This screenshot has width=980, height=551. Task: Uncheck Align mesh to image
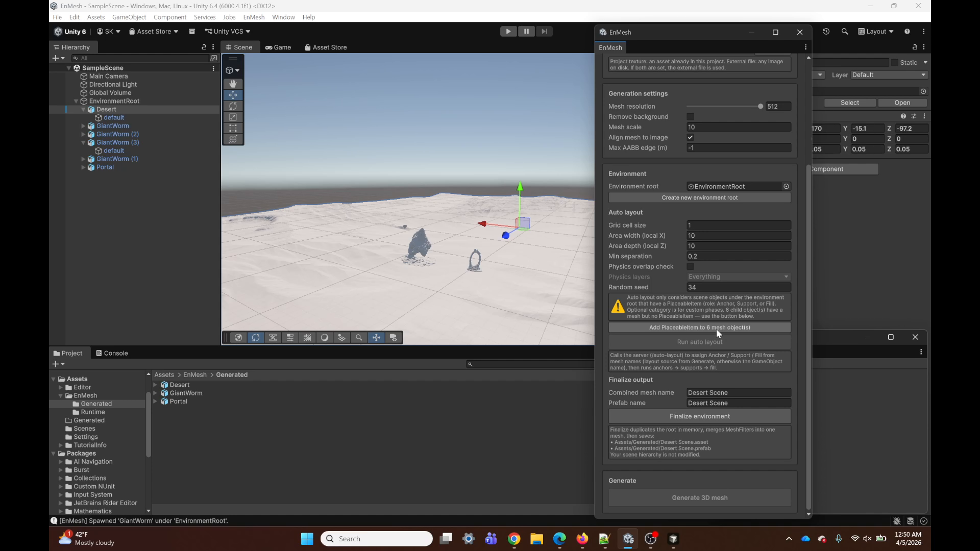[691, 137]
